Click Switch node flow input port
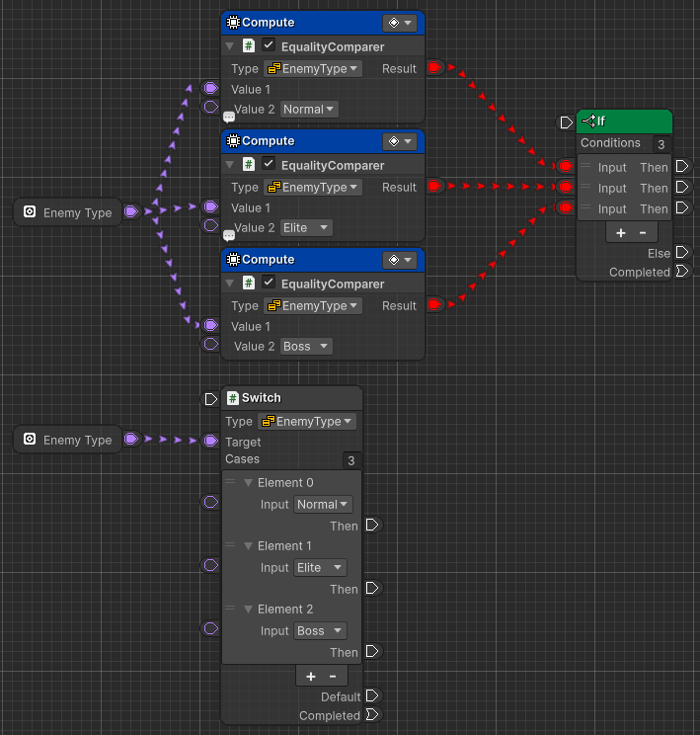Image resolution: width=700 pixels, height=735 pixels. (211, 399)
